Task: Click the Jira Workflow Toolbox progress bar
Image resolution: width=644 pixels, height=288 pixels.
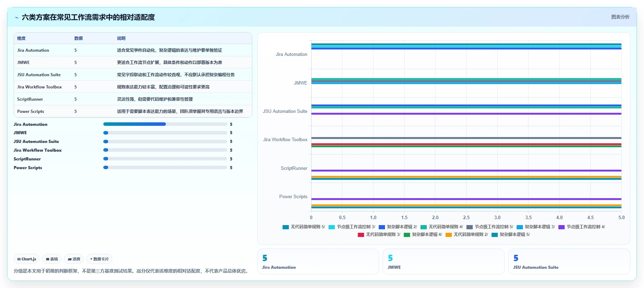Action: [165, 150]
